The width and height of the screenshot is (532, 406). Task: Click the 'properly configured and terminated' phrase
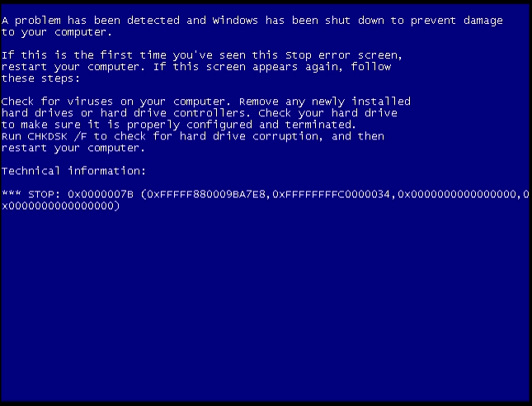click(x=241, y=125)
